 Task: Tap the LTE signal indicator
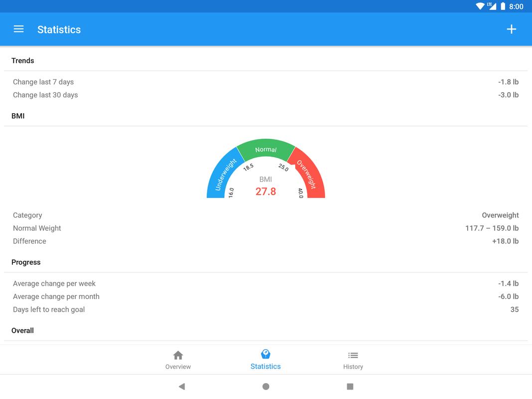click(492, 6)
